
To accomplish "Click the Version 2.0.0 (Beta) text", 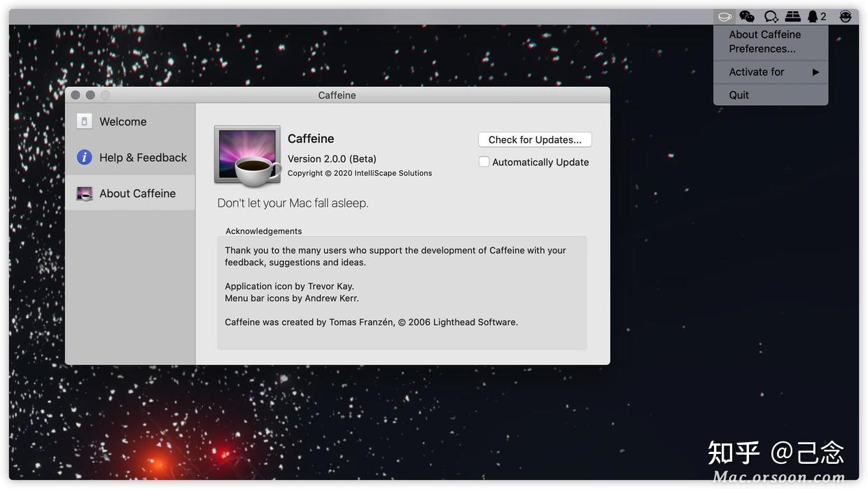I will coord(332,159).
